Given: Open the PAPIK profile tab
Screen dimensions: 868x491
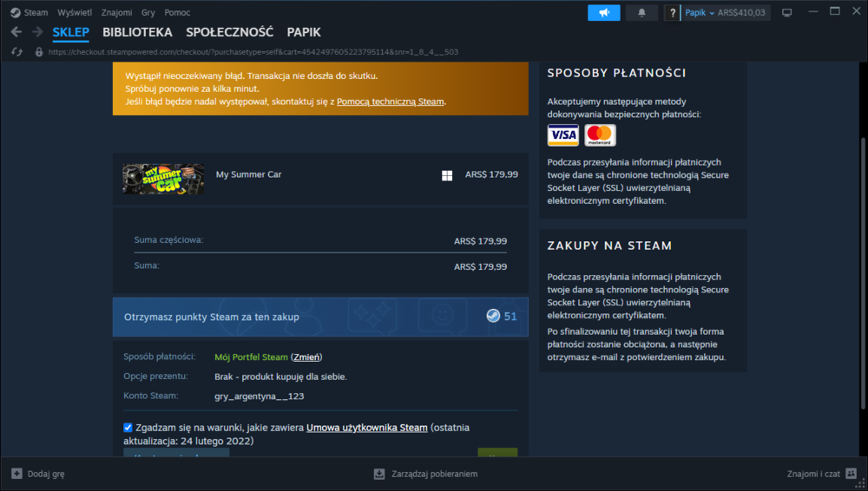Looking at the screenshot, I should click(x=304, y=32).
